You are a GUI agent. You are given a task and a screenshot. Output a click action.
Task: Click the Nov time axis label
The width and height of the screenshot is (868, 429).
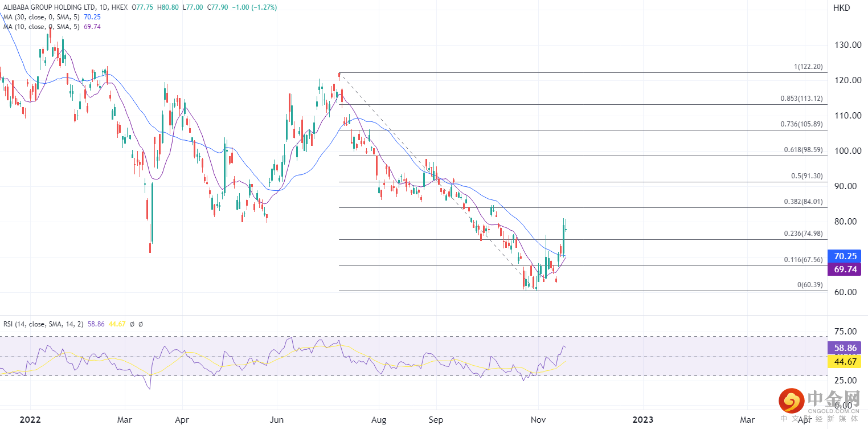(537, 420)
